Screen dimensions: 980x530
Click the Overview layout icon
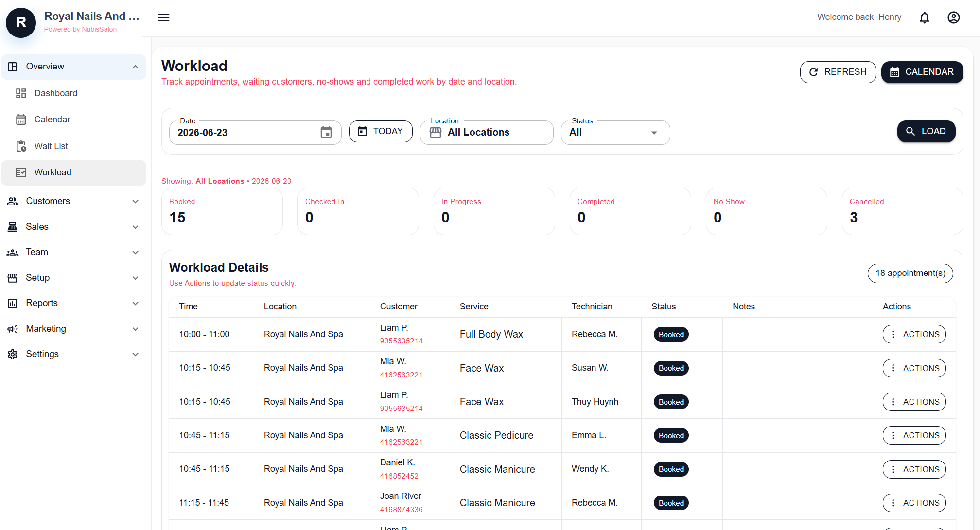pos(13,67)
